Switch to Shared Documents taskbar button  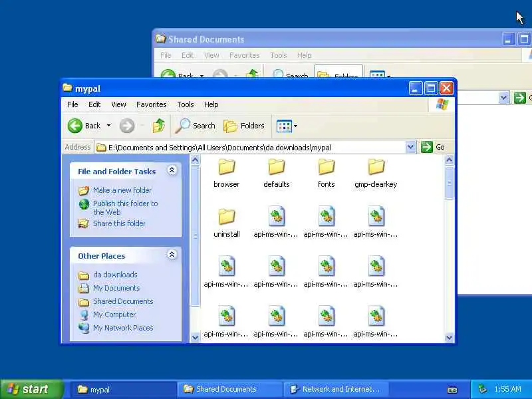pyautogui.click(x=229, y=390)
